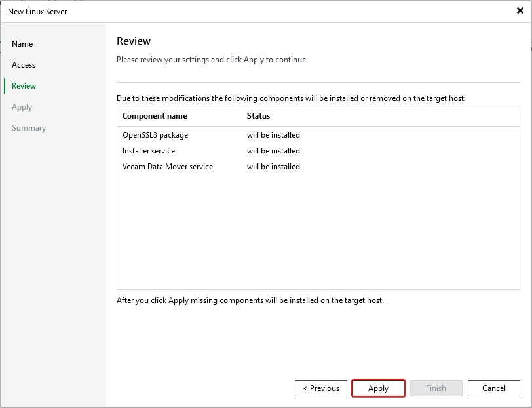Sort by Component name column header
532x408 pixels.
155,116
